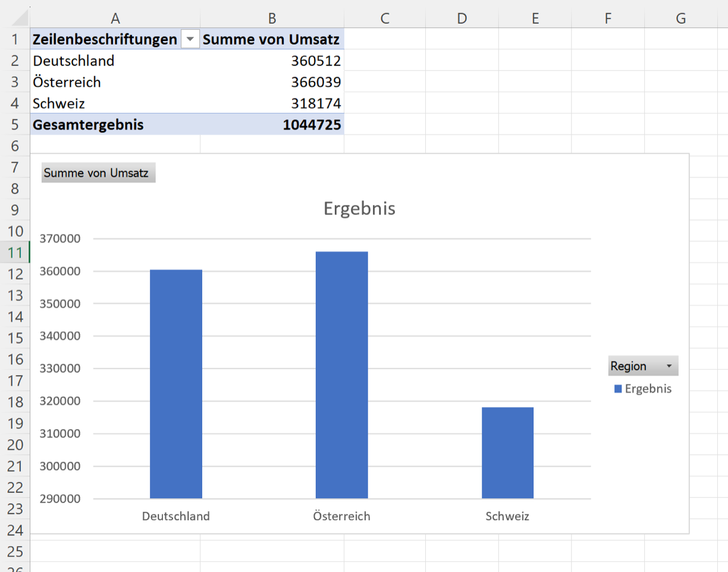Image resolution: width=728 pixels, height=572 pixels.
Task: Click the Gesamtergebnis total label cell
Action: pyautogui.click(x=88, y=125)
